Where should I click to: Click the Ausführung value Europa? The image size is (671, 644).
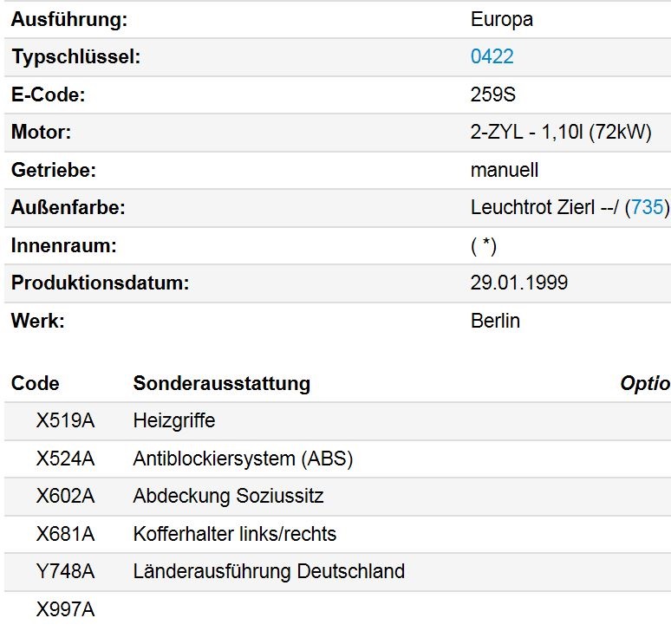(502, 20)
